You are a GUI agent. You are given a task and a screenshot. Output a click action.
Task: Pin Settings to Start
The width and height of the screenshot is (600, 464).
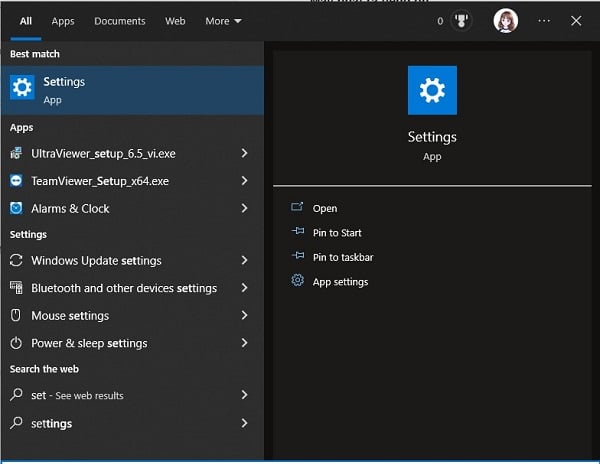[x=336, y=233]
